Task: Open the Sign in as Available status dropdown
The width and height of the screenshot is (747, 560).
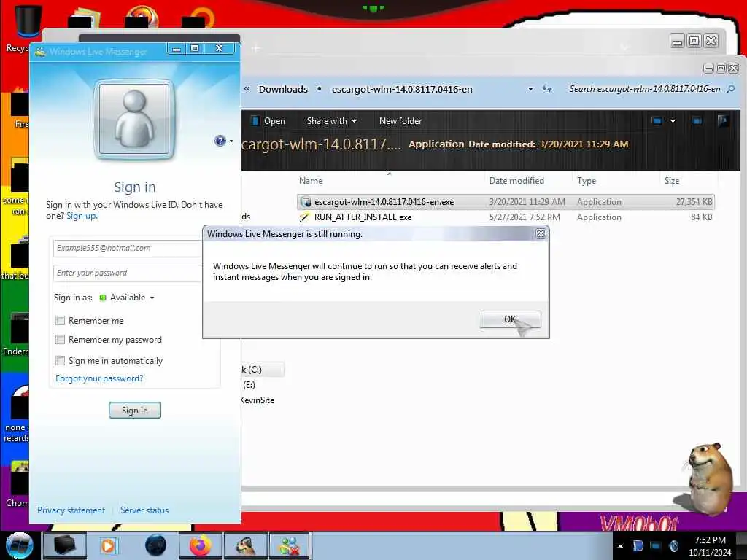Action: (127, 297)
